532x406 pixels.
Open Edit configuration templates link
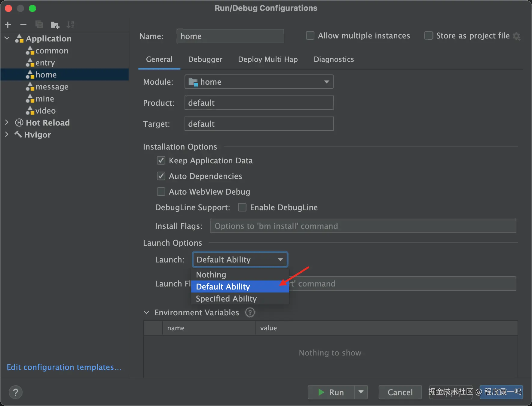point(64,367)
